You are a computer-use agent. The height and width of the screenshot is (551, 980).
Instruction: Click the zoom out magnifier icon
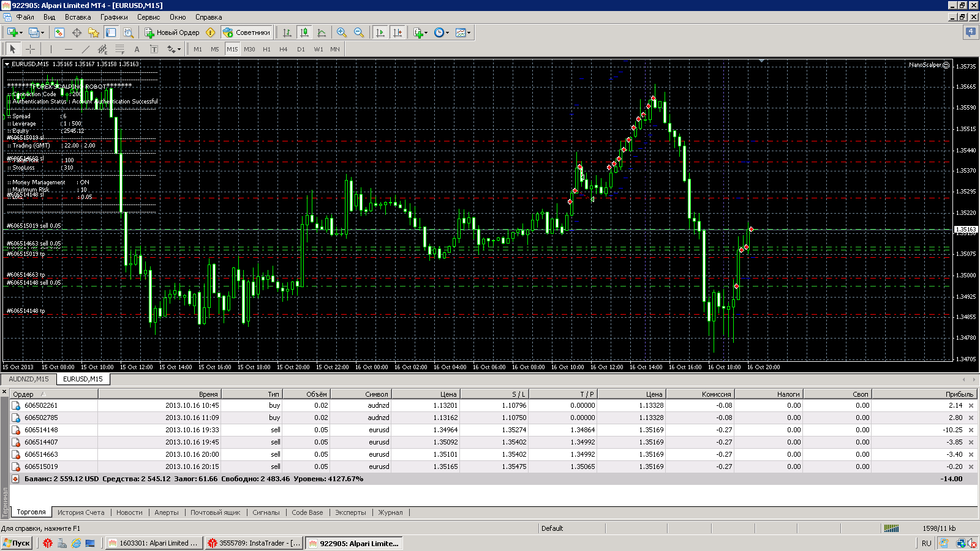[359, 32]
